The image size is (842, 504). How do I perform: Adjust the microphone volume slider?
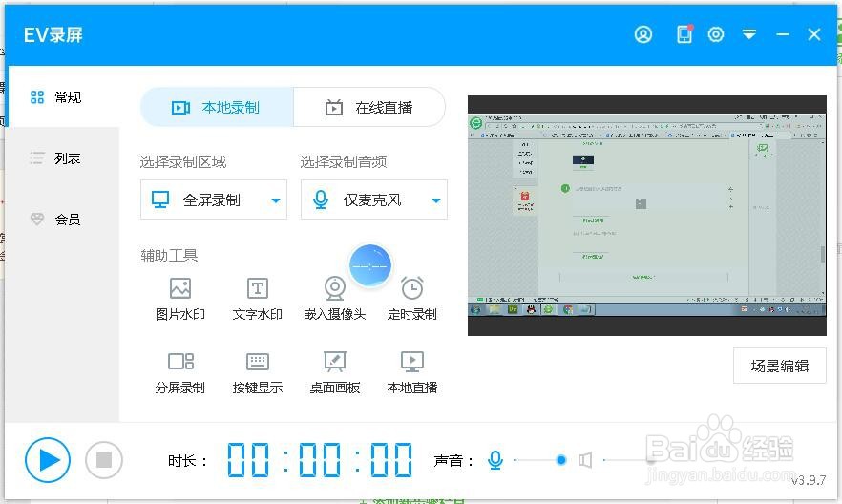tap(540, 460)
